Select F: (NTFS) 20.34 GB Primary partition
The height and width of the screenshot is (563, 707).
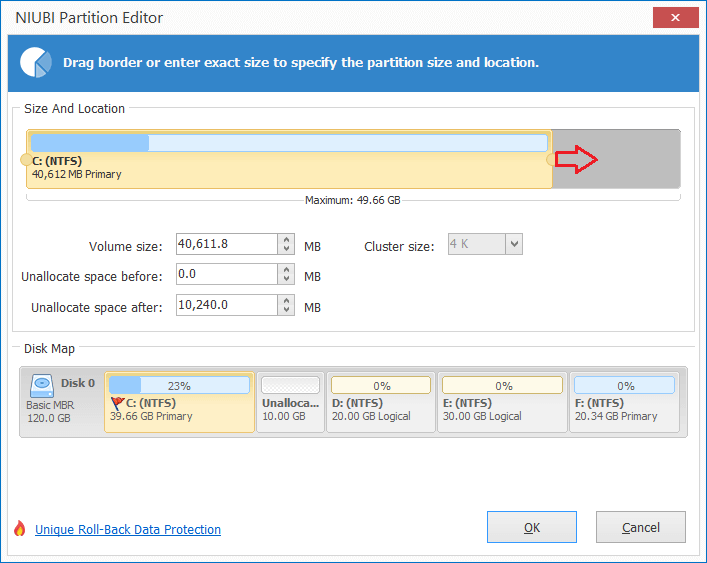(x=624, y=402)
